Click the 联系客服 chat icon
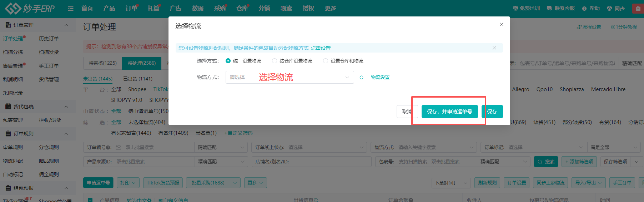The height and width of the screenshot is (202, 644). click(549, 9)
